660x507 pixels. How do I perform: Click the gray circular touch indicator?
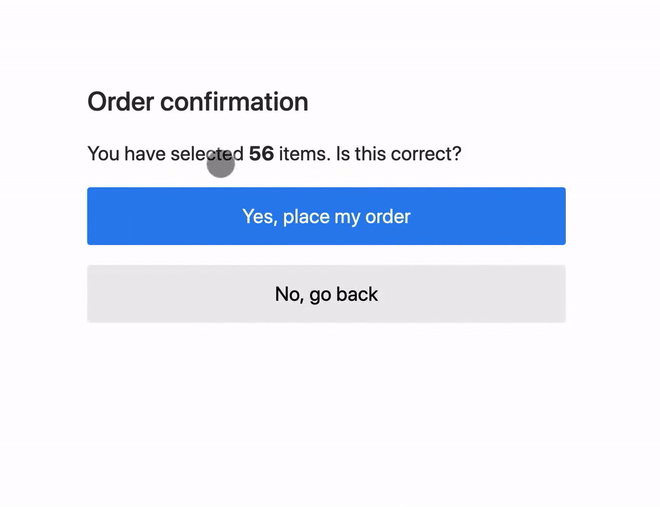(x=221, y=164)
